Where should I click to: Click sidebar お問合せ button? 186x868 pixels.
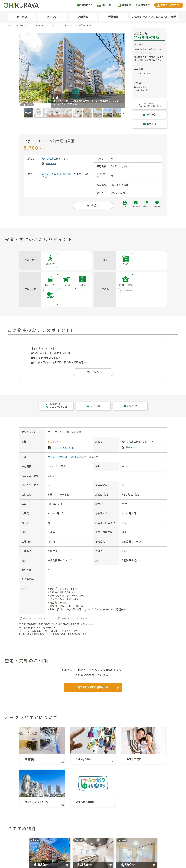[149, 124]
